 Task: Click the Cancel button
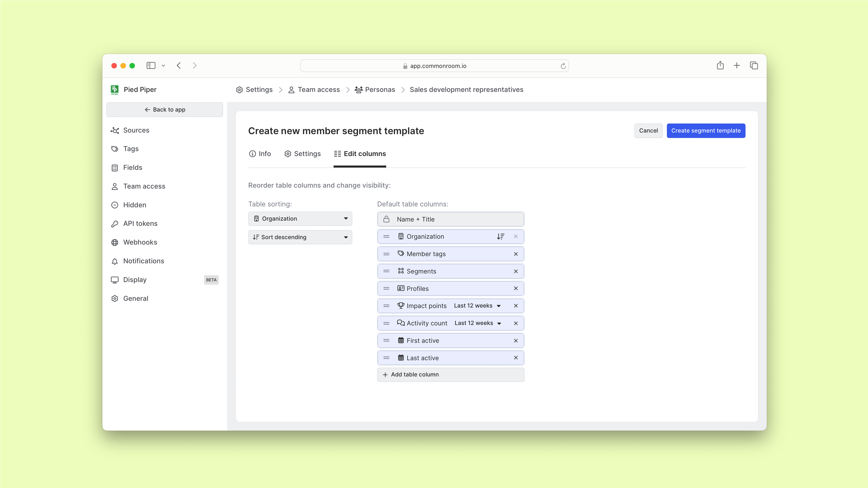(x=648, y=130)
